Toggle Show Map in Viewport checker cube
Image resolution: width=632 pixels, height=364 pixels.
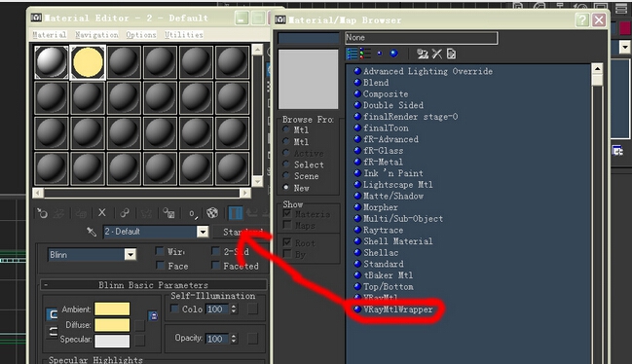pyautogui.click(x=212, y=212)
